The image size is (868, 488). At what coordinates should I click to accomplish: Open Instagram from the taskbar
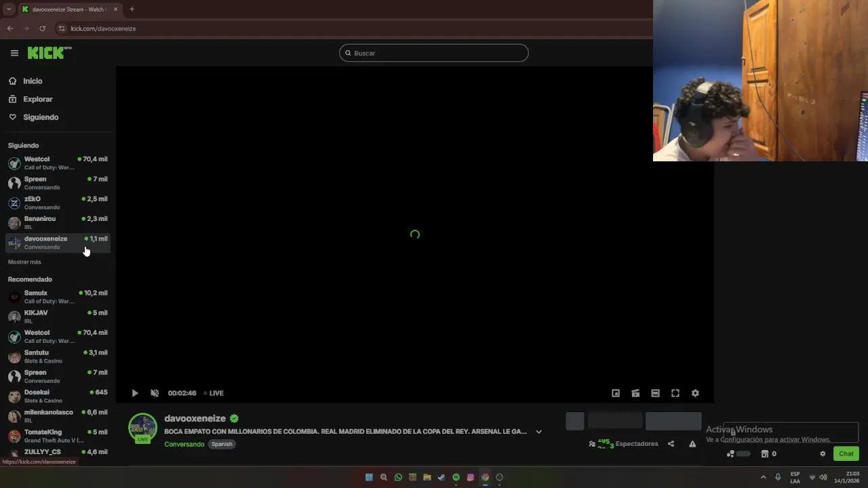(x=471, y=477)
